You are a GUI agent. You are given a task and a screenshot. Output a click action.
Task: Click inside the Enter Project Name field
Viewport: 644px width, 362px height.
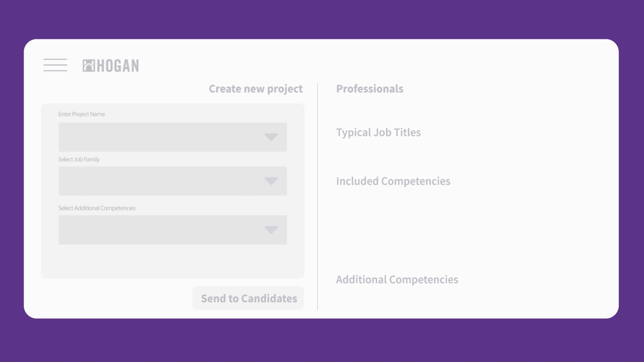(x=173, y=137)
